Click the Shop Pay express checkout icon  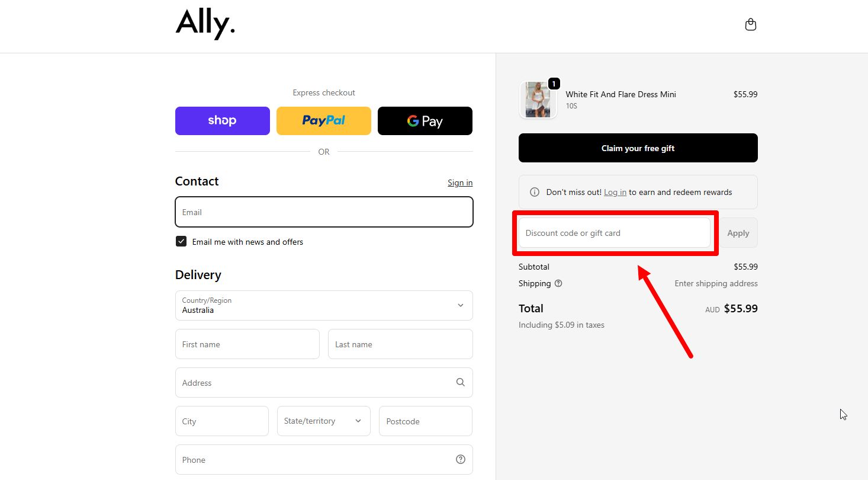click(x=222, y=120)
